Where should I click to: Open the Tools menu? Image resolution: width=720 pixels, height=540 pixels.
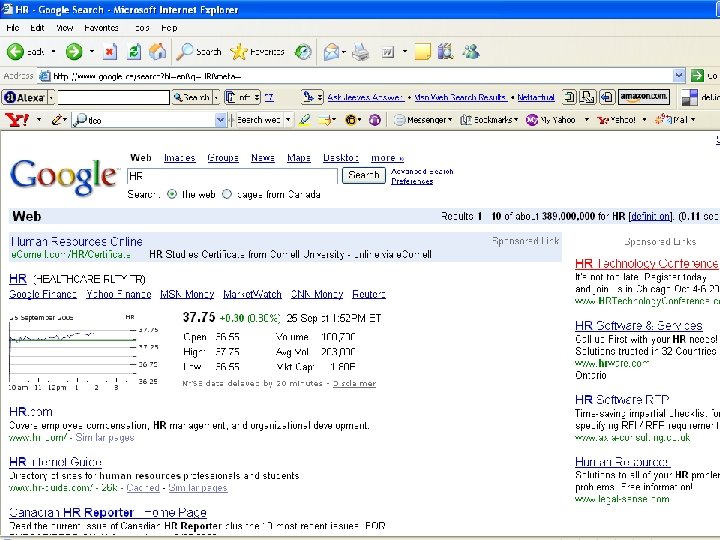[142, 28]
